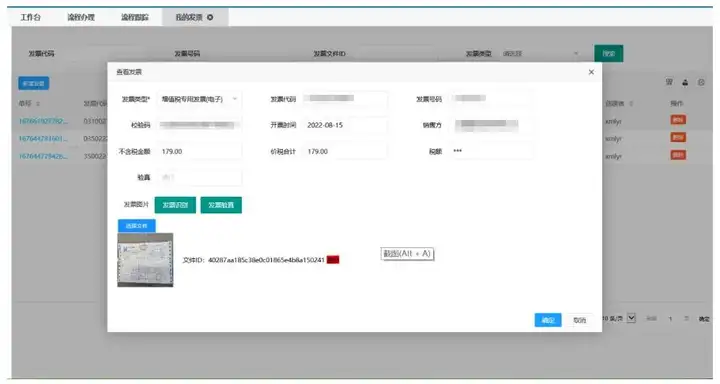Open the uploaded invoice image thumbnail
This screenshot has height=384, width=720.
[x=145, y=260]
